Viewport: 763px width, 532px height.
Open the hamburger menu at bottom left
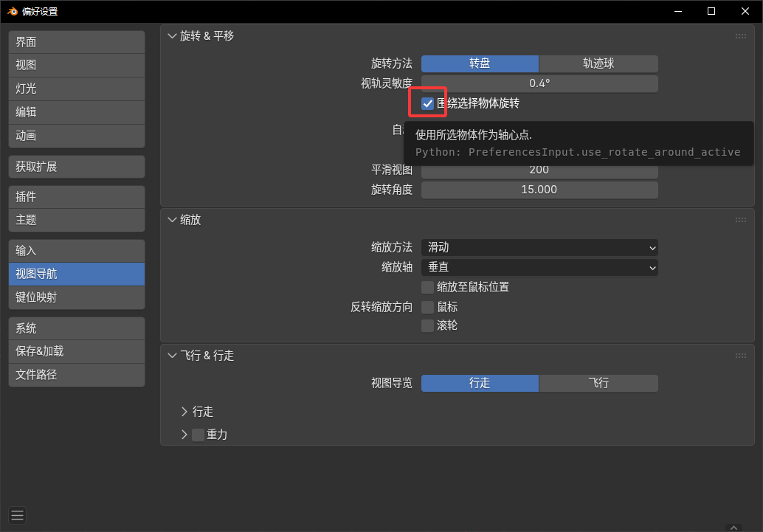pyautogui.click(x=18, y=515)
